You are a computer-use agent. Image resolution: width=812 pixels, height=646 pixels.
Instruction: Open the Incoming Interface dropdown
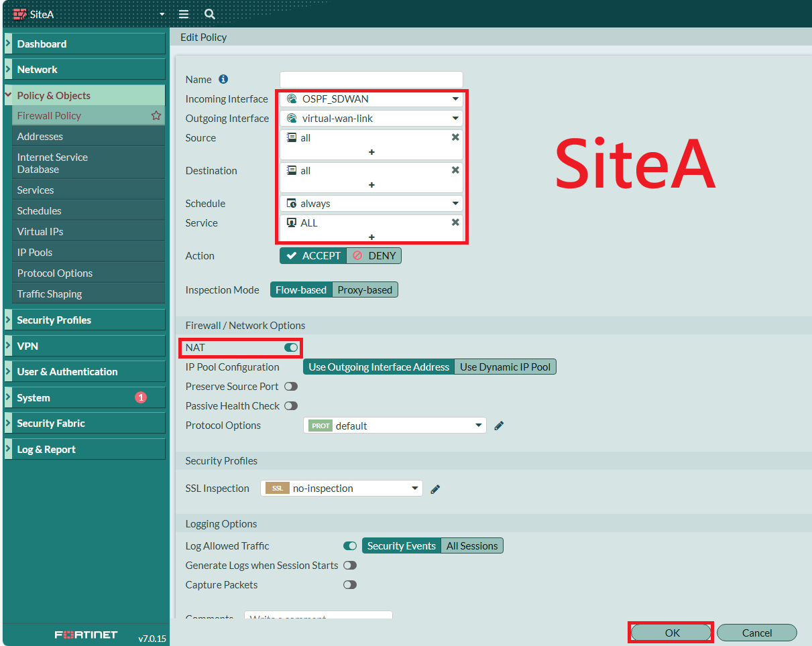tap(371, 99)
